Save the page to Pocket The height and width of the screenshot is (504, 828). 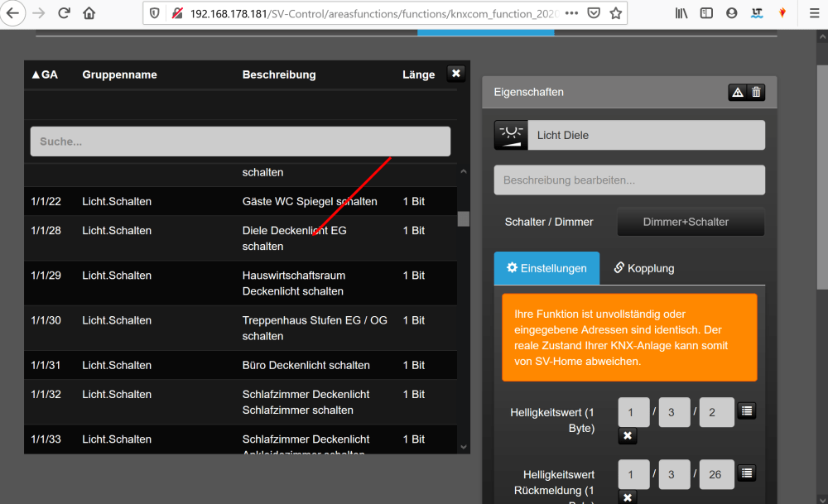pos(594,14)
